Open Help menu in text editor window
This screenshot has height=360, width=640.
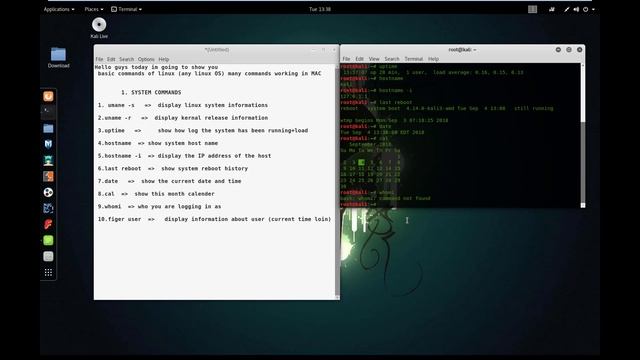coord(164,59)
